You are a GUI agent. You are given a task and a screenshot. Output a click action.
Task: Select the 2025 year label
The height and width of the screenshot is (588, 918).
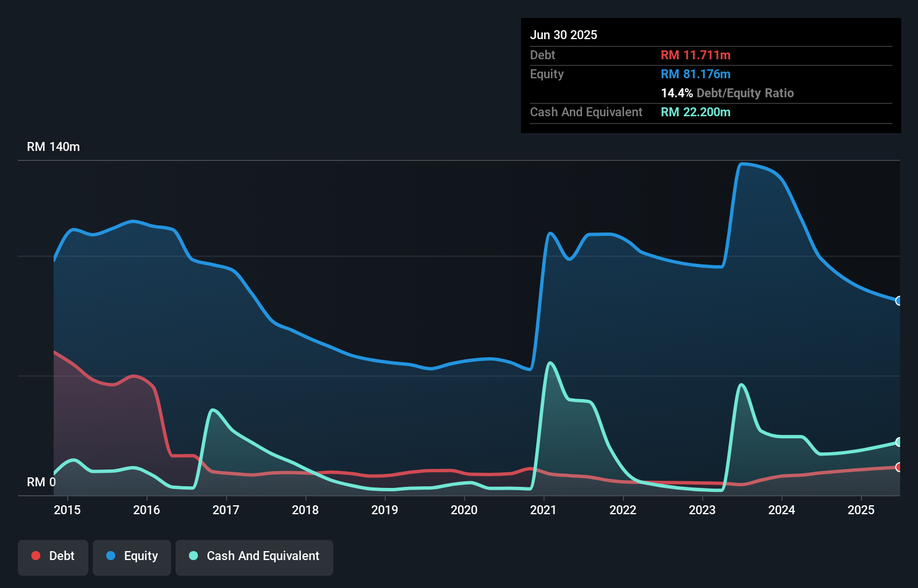pos(861,510)
